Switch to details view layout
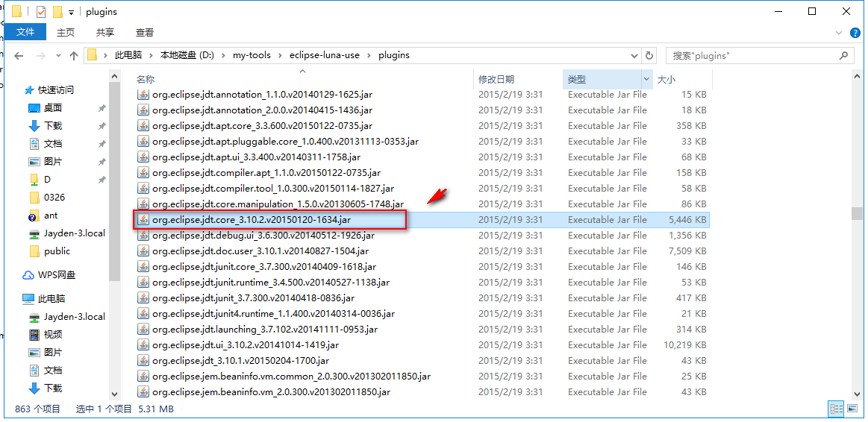 pyautogui.click(x=837, y=409)
